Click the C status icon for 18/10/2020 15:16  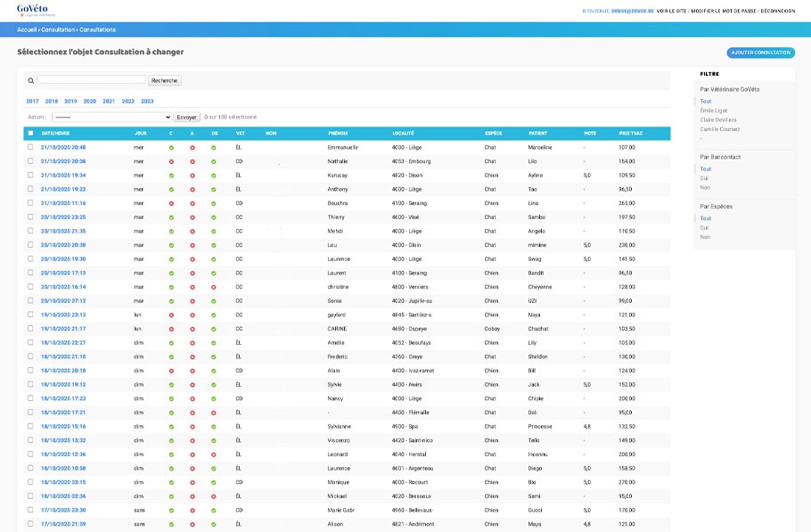[171, 427]
